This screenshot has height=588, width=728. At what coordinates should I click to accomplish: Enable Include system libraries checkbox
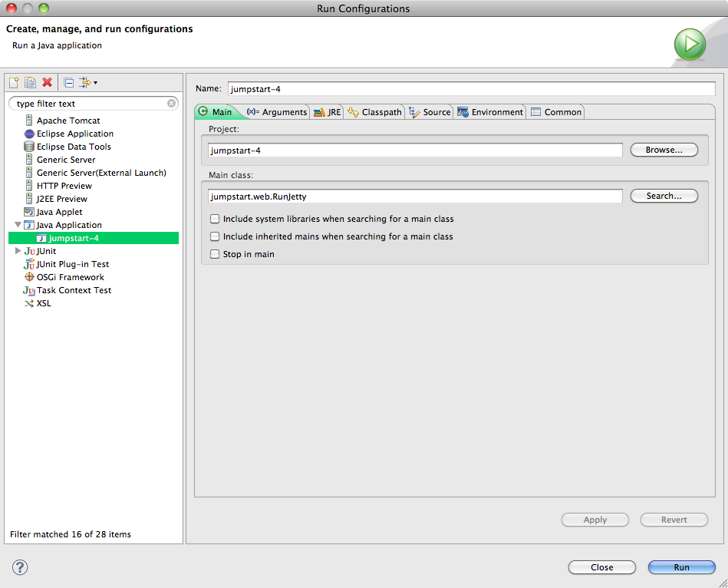point(215,219)
